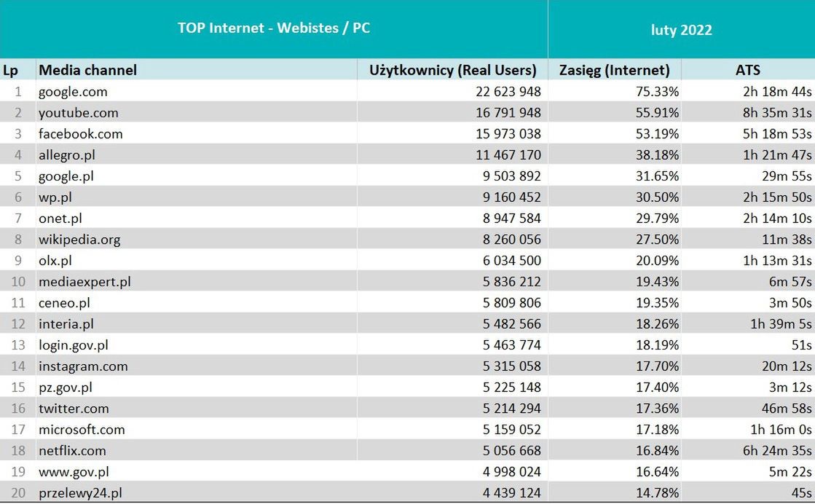Click the allegro.pl media channel

[67, 155]
